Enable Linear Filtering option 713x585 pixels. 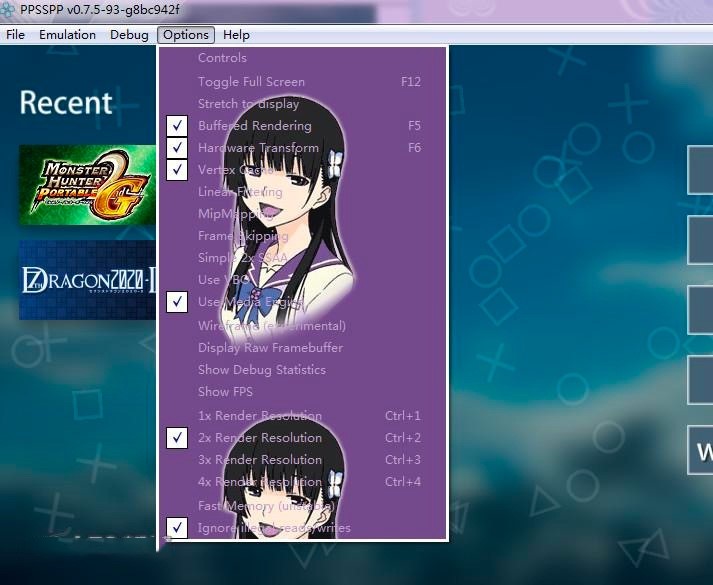(302, 192)
